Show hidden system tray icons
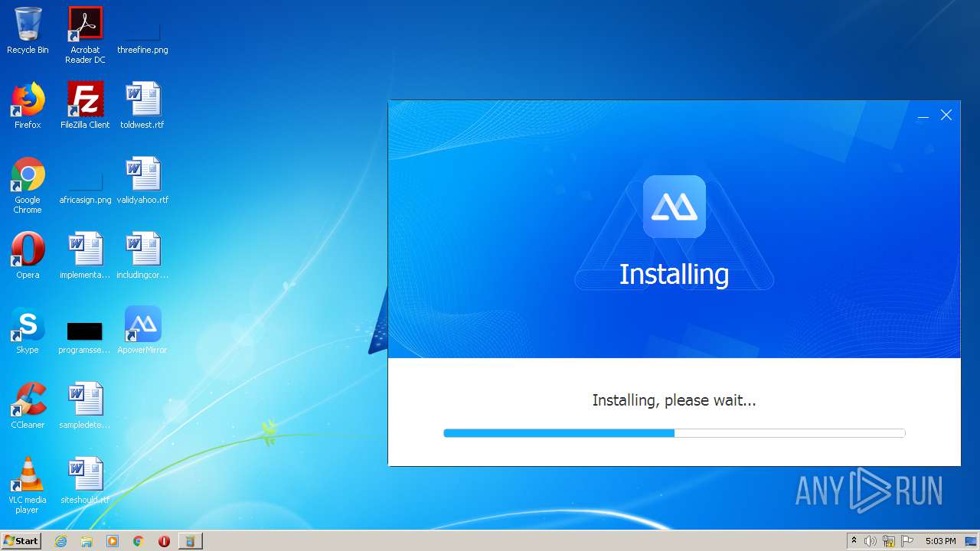Image resolution: width=980 pixels, height=551 pixels. point(854,541)
